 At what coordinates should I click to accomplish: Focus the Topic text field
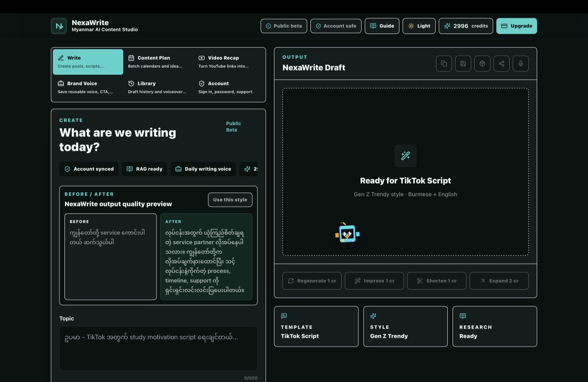tap(158, 348)
